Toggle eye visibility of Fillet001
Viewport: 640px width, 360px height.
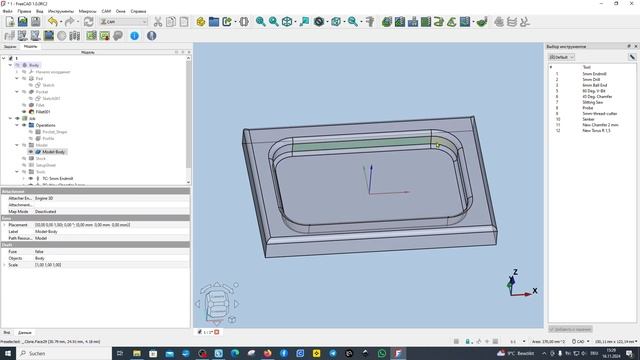tap(24, 112)
